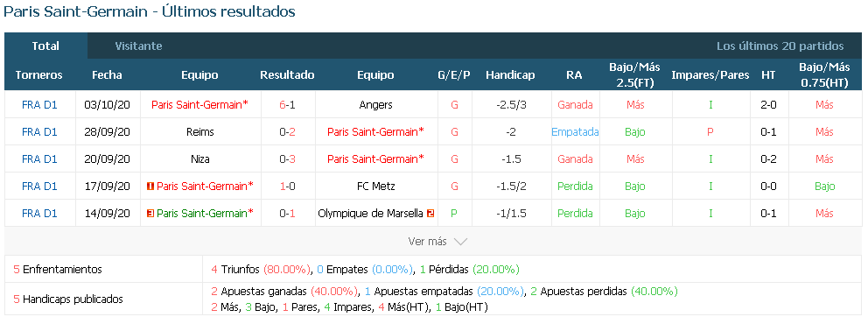Click FRA D1 tournament for 03/10/20
This screenshot has width=868, height=317.
[39, 105]
